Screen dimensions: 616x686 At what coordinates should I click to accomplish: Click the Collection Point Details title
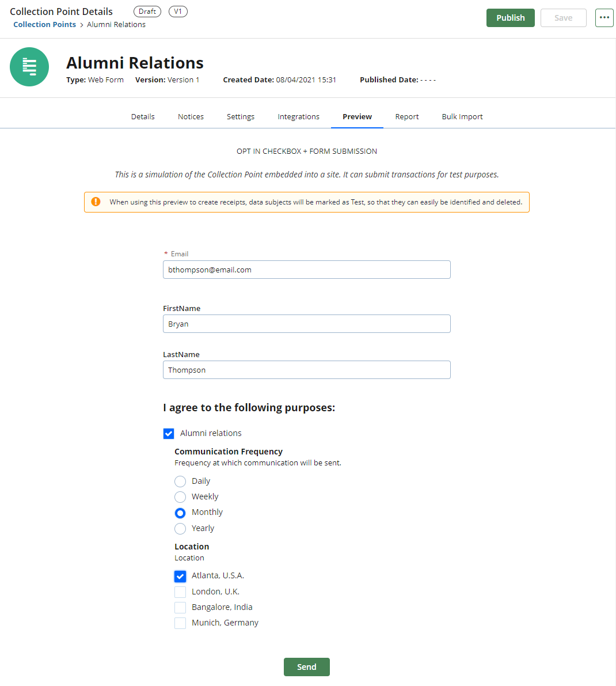[x=61, y=12]
